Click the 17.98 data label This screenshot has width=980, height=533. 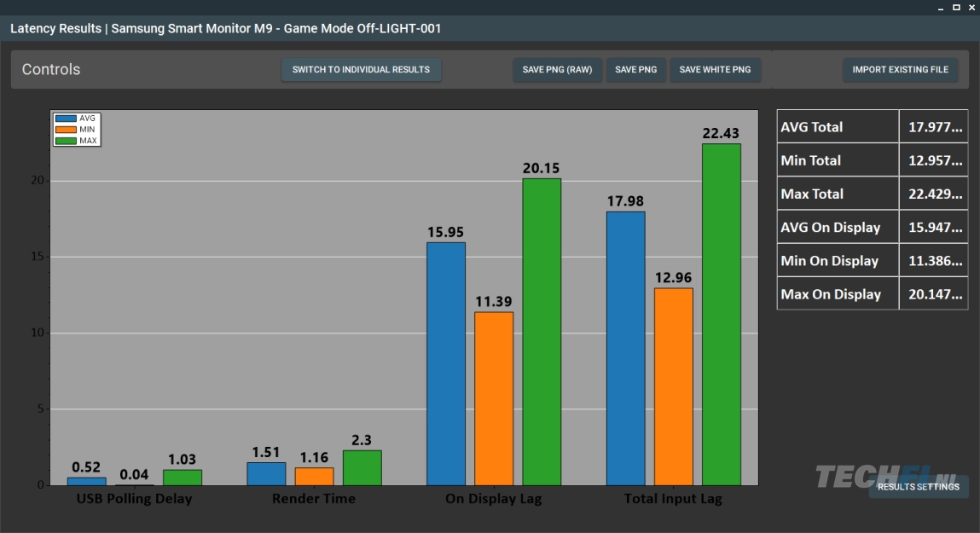pos(625,201)
